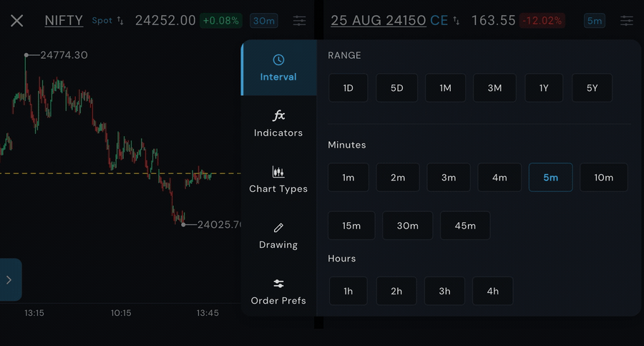Image resolution: width=644 pixels, height=346 pixels.
Task: Swap the 24150 CE contract arrows icon
Action: pos(457,21)
